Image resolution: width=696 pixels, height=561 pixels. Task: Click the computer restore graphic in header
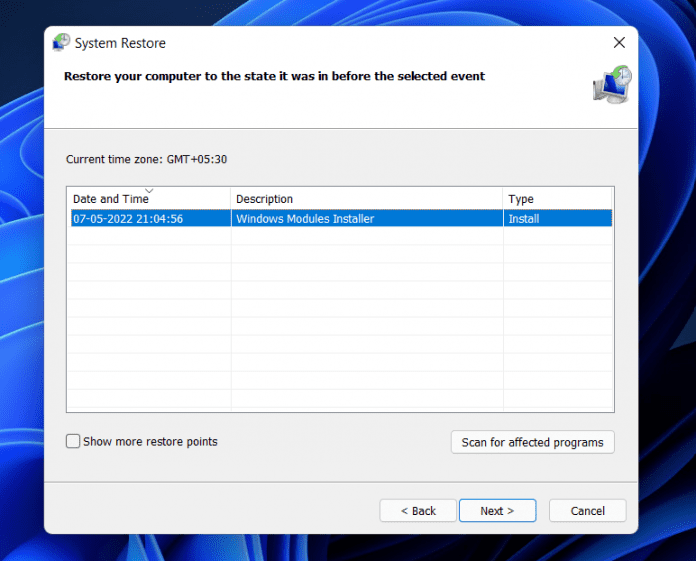[x=611, y=86]
